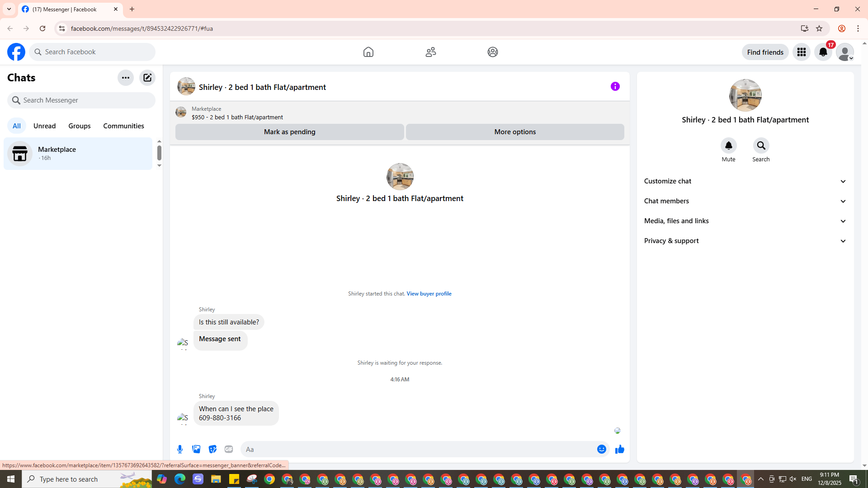Open Microsoft Edge from taskbar
868x488 pixels.
click(180, 479)
